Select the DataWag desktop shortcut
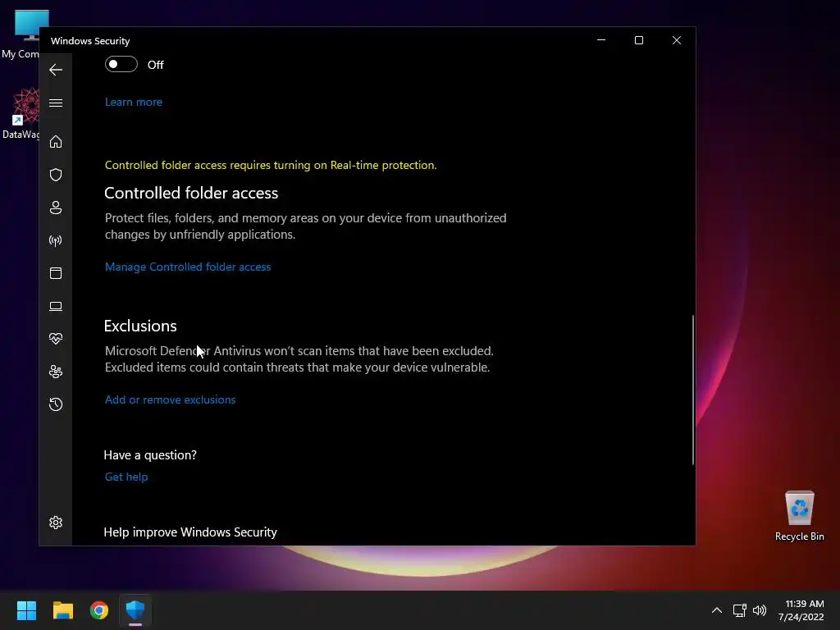 (x=21, y=114)
